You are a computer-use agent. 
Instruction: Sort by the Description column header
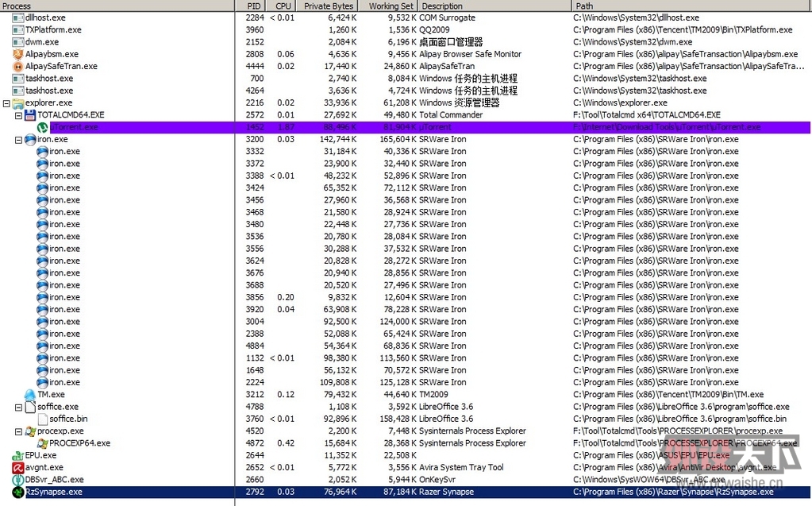[495, 6]
